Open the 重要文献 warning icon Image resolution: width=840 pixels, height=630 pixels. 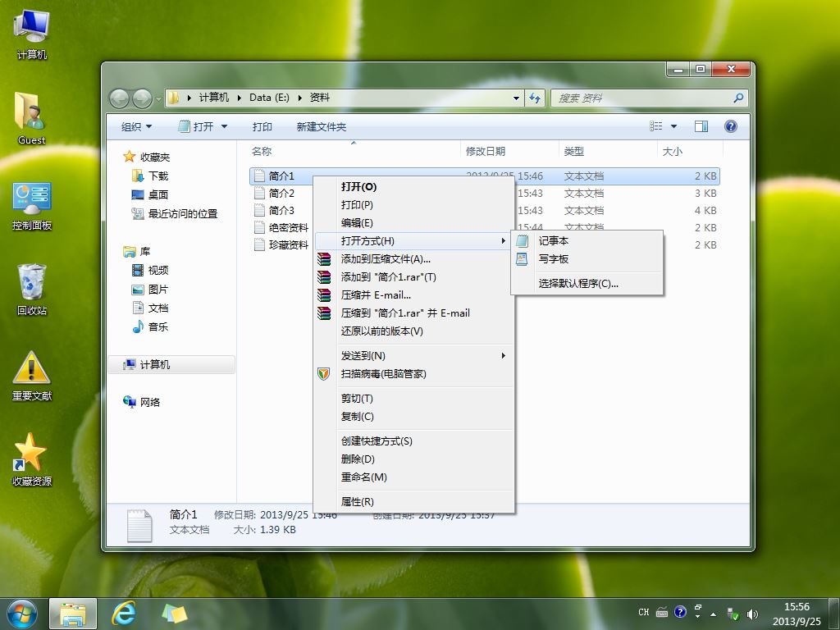tap(32, 376)
